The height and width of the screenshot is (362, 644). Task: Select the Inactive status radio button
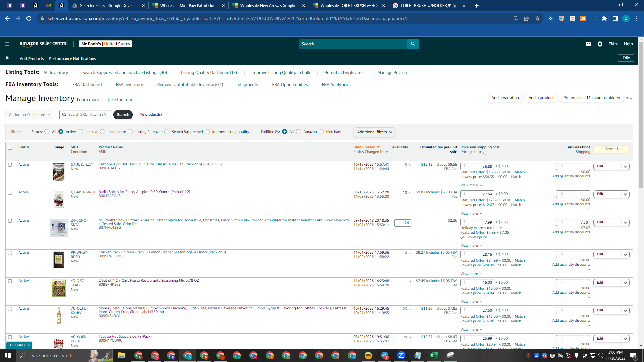coord(80,132)
